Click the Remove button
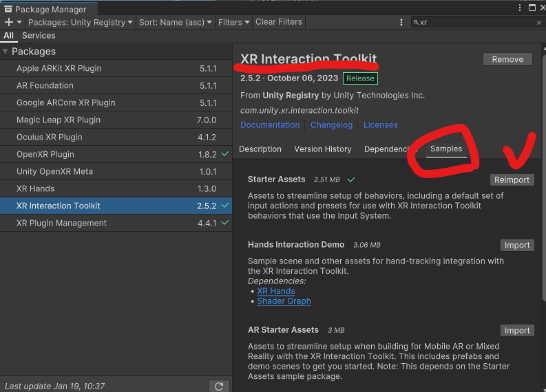This screenshot has height=392, width=546. [x=507, y=59]
